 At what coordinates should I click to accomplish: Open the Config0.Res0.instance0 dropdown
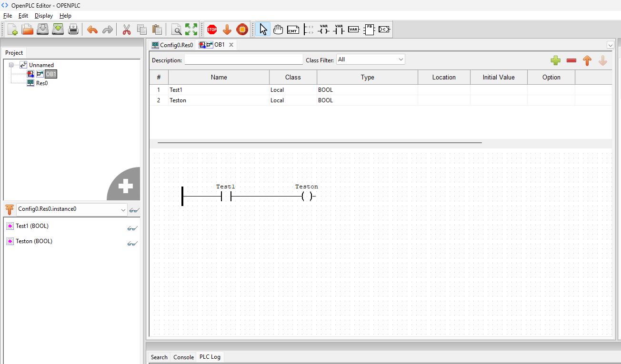(72, 209)
